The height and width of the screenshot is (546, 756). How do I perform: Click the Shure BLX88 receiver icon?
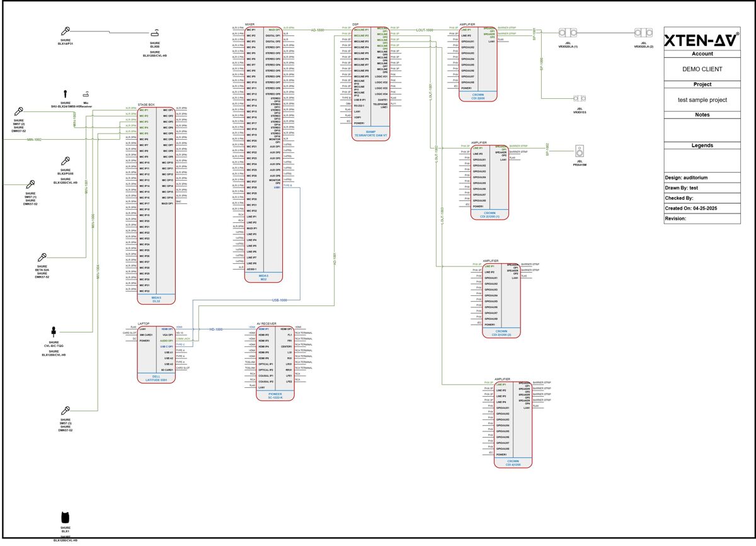154,34
